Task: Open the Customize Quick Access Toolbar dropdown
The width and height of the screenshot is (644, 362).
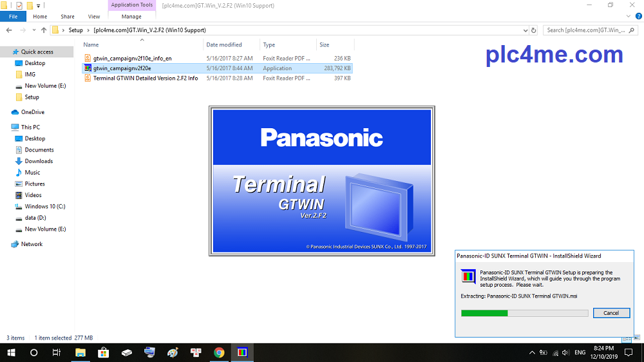Action: click(x=38, y=6)
